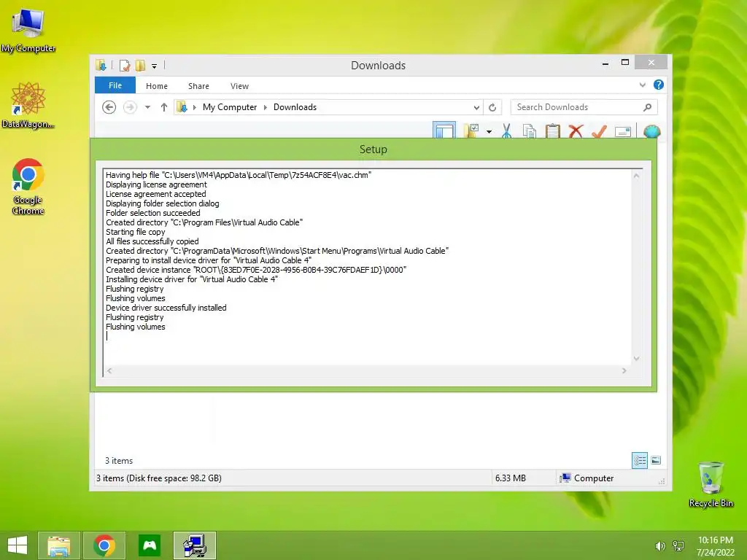Open Google Chrome desktop shortcut
The width and height of the screenshot is (747, 560).
[x=28, y=187]
